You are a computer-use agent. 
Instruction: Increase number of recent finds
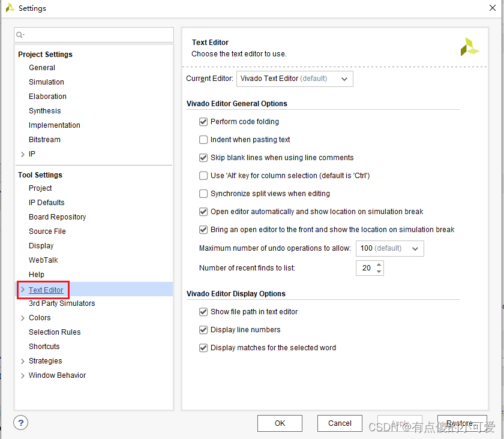(x=379, y=264)
